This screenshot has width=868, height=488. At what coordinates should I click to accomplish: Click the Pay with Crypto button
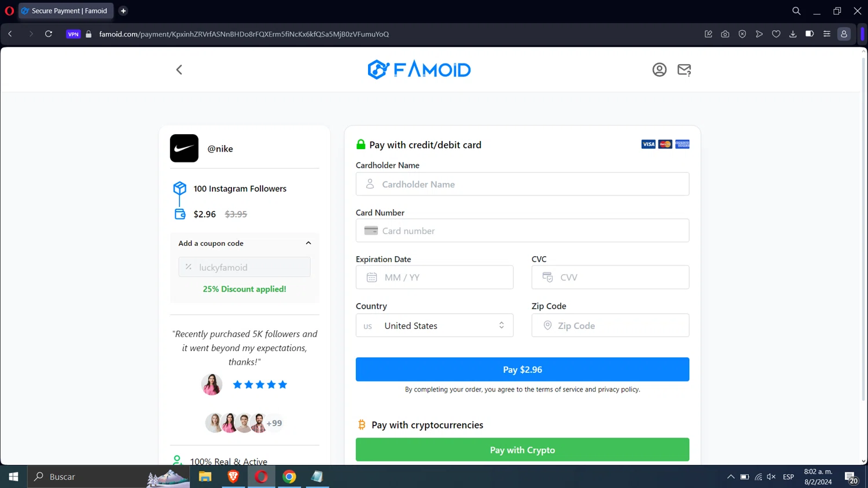click(x=523, y=450)
